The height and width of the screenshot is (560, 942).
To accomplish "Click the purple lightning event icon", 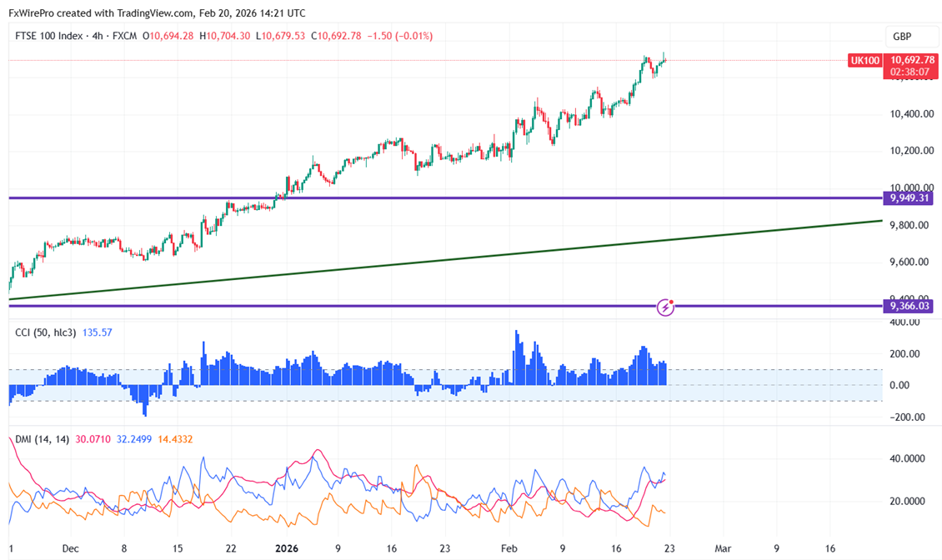I will click(665, 307).
